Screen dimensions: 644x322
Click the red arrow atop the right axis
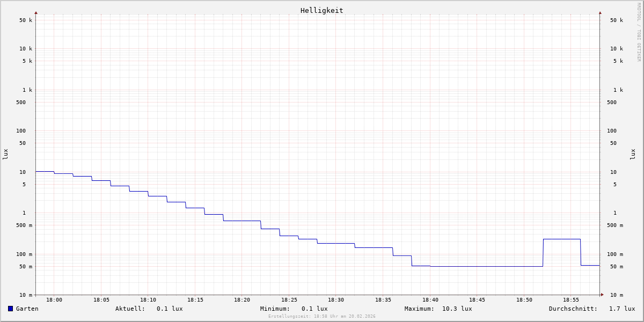(600, 12)
